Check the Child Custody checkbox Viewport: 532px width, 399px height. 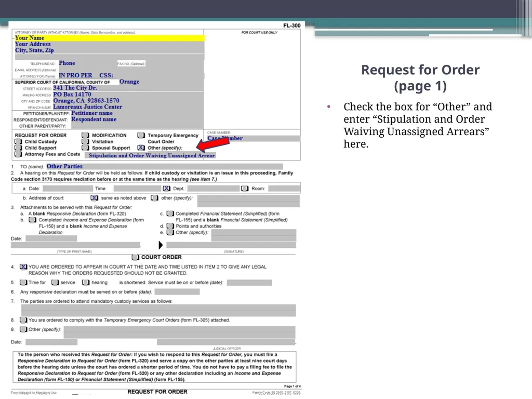pos(18,141)
